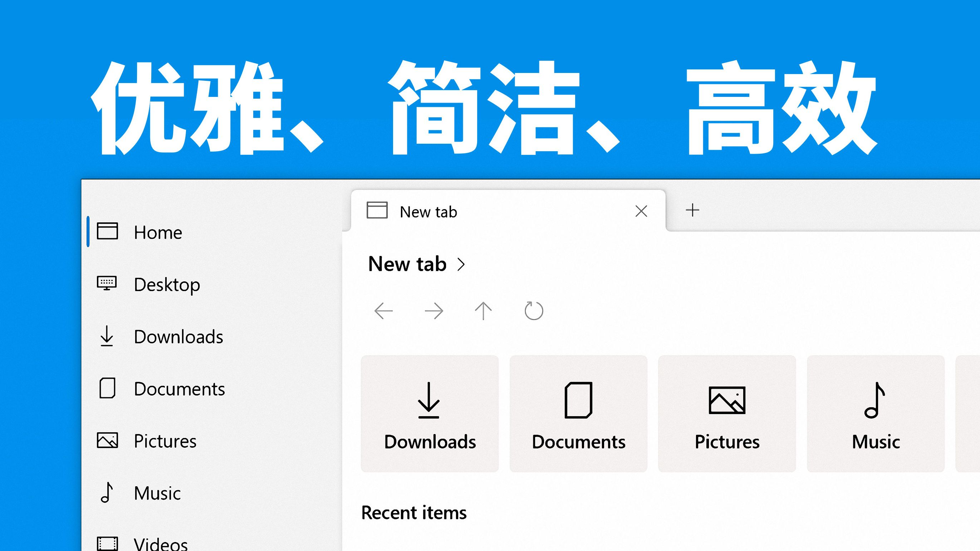
Task: Click the page icon on the Documents card
Action: click(578, 400)
